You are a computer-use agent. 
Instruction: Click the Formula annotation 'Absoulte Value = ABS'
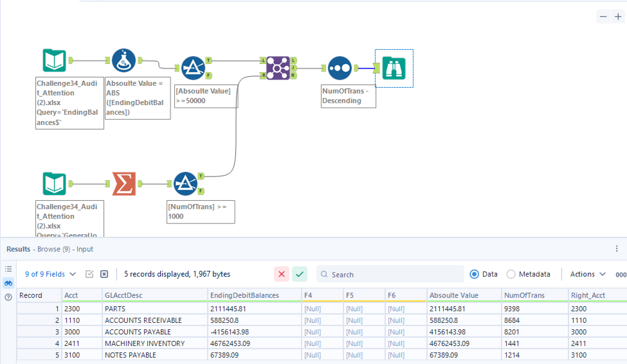pos(138,98)
